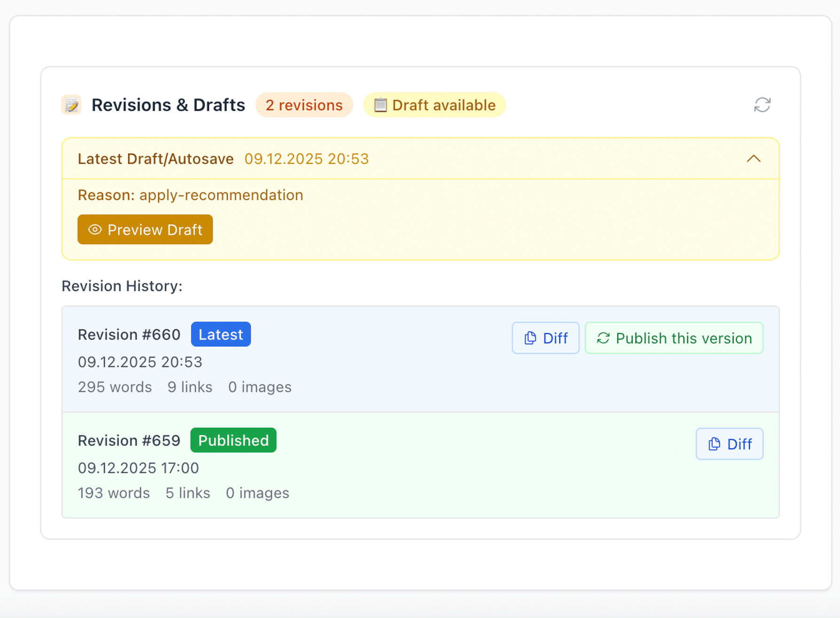This screenshot has height=618, width=840.
Task: Click Diff on Revision #659
Action: click(x=729, y=444)
